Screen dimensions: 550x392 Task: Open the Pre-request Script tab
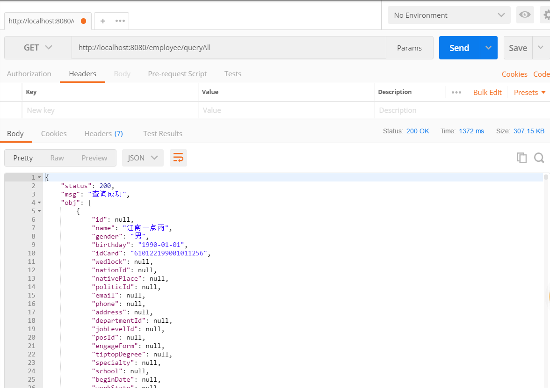177,74
